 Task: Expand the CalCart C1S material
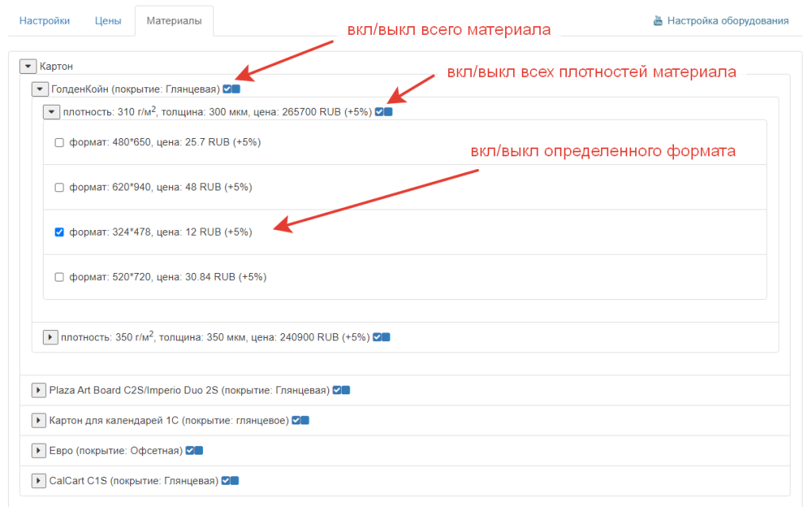coord(38,481)
